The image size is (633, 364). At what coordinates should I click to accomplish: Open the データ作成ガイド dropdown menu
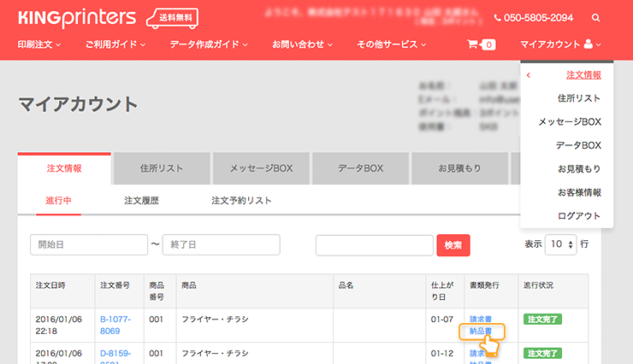tap(209, 44)
